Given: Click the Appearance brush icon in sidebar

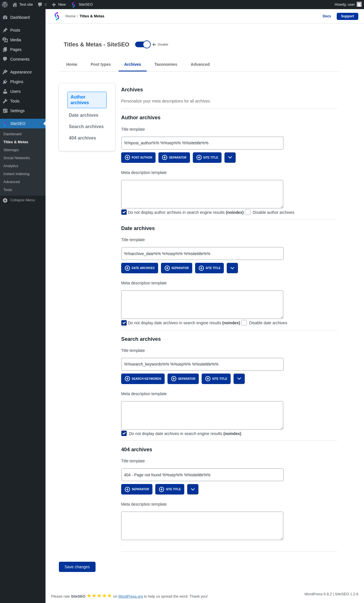Looking at the screenshot, I should coord(5,72).
